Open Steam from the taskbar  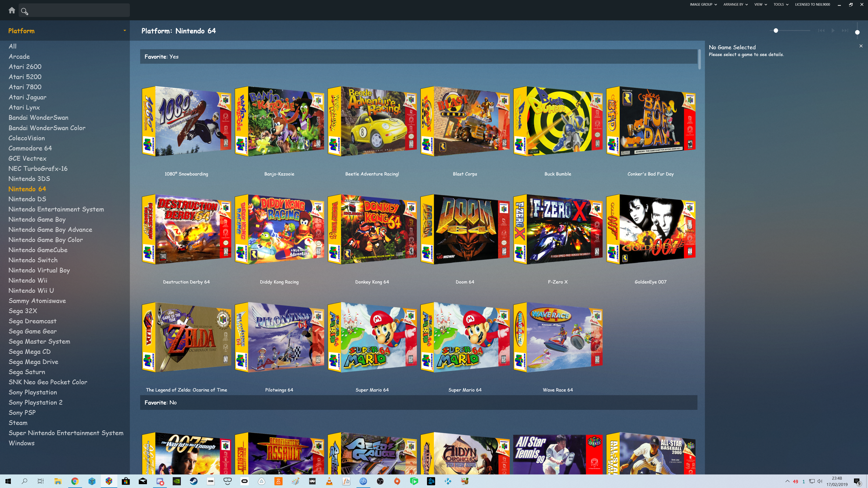pyautogui.click(x=194, y=481)
